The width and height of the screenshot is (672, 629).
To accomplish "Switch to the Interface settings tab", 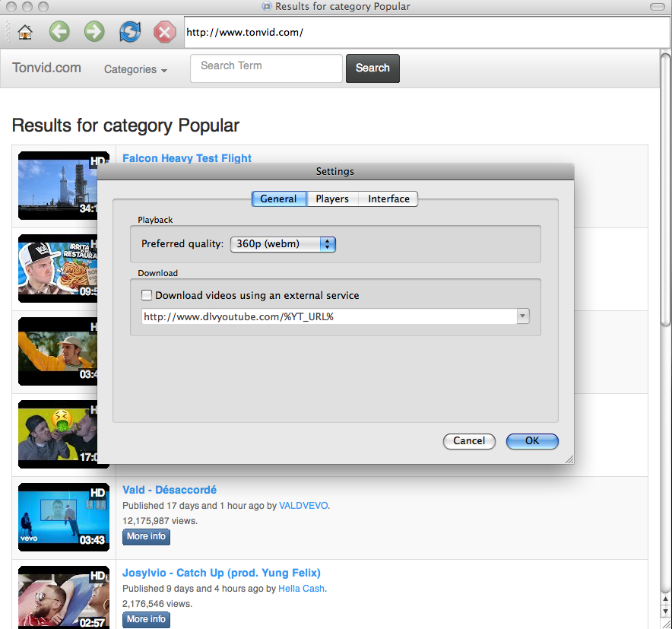I will (x=388, y=199).
